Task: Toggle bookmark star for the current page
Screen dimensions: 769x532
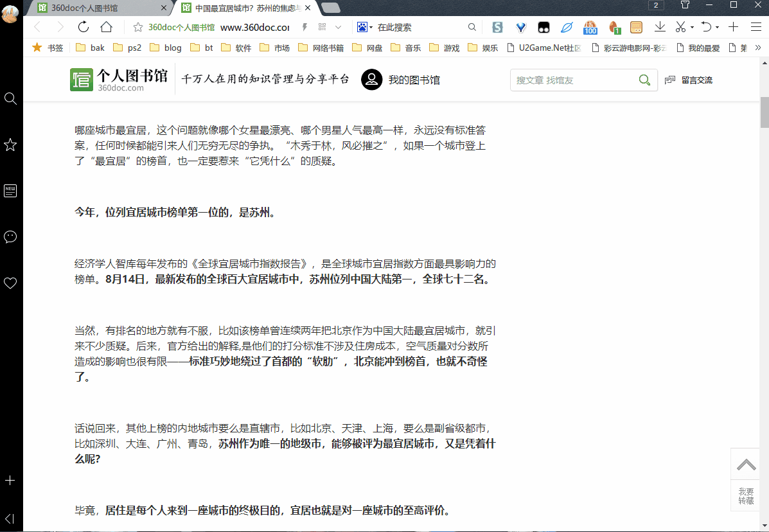Action: click(137, 27)
